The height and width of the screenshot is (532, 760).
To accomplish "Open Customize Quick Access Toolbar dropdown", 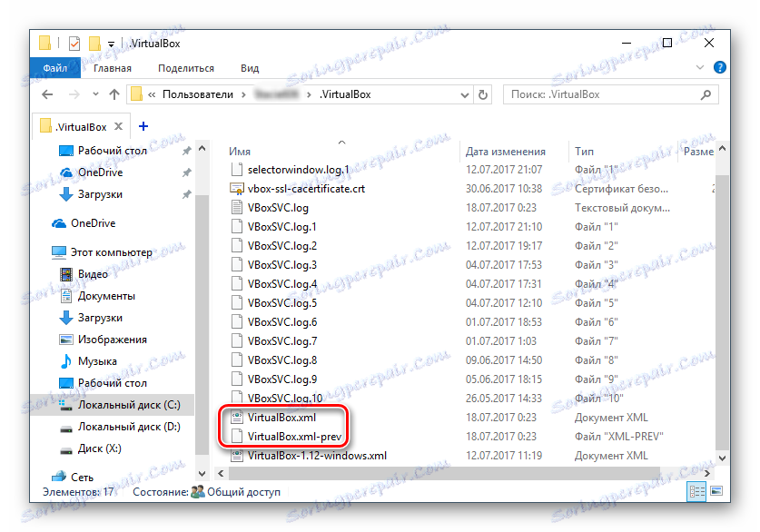I will 111,44.
